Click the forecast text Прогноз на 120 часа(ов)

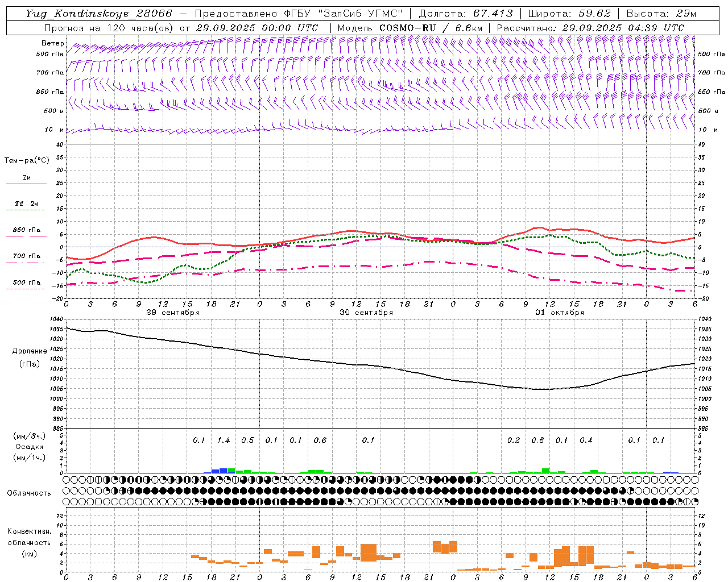[110, 28]
